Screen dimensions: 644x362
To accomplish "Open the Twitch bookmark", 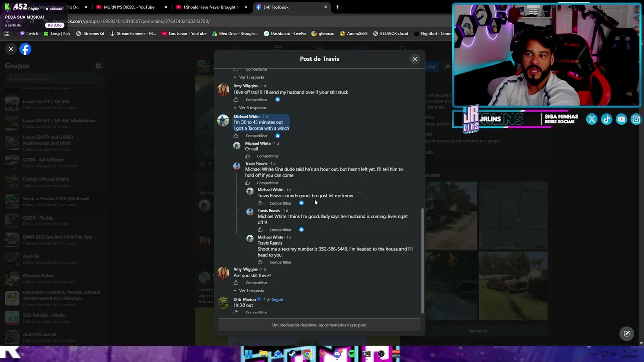I will (x=29, y=34).
